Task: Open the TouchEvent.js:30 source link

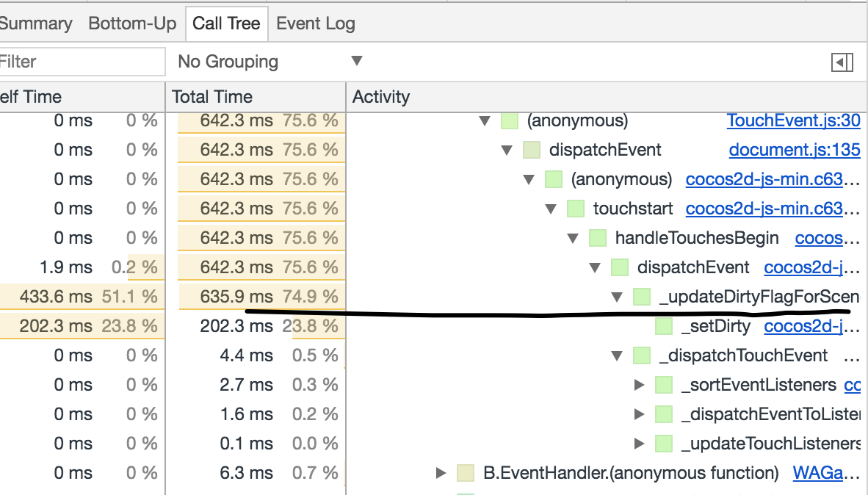Action: [793, 120]
